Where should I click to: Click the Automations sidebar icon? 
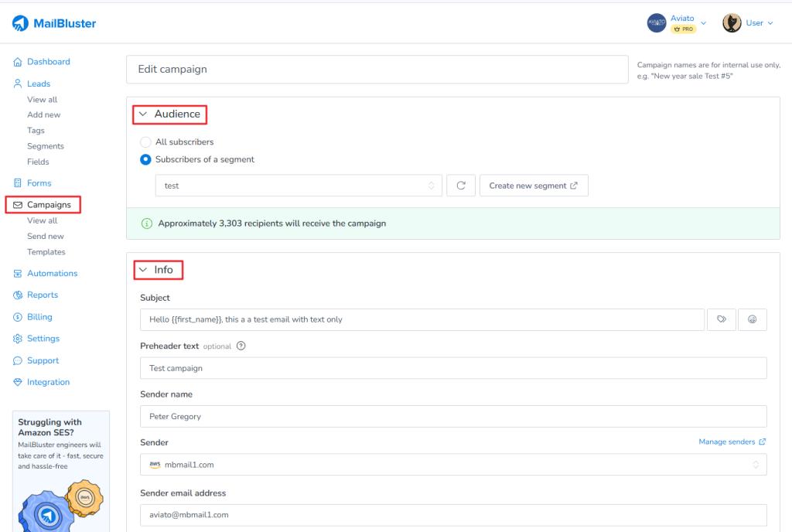click(18, 273)
